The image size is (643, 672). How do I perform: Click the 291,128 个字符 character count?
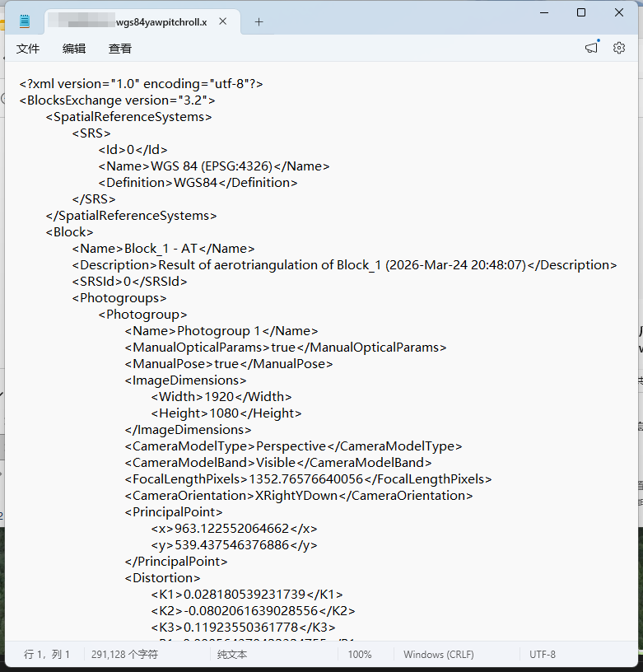point(124,655)
